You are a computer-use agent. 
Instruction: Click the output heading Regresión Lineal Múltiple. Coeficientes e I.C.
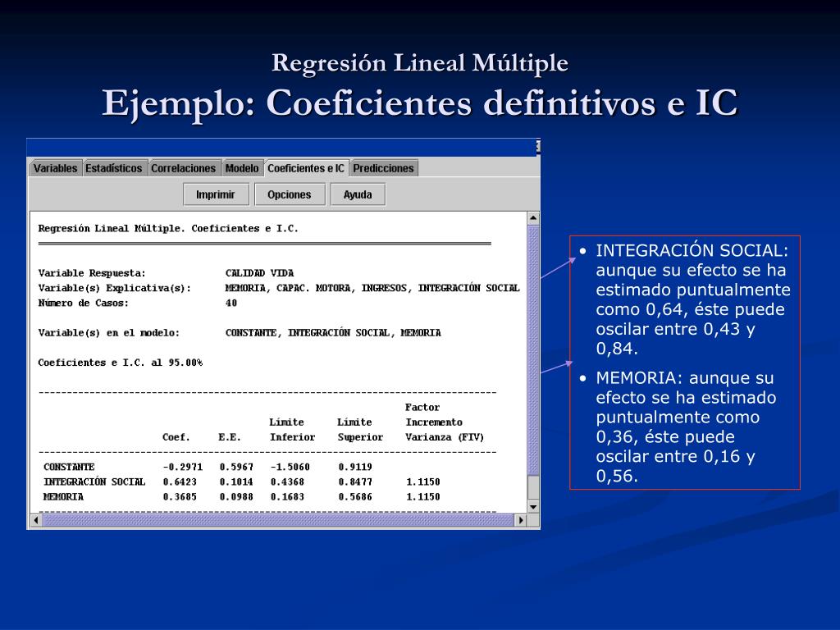[167, 229]
